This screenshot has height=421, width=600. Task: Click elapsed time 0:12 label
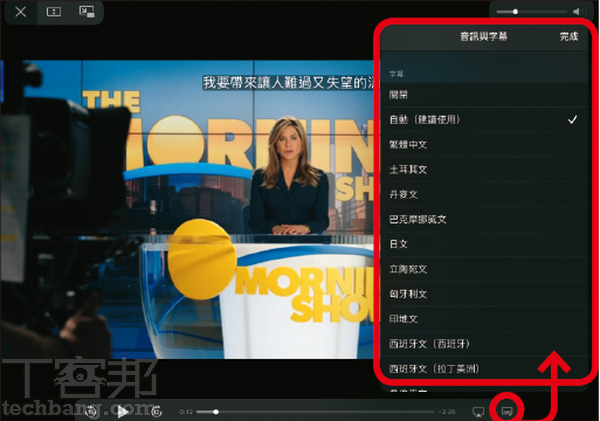point(186,412)
